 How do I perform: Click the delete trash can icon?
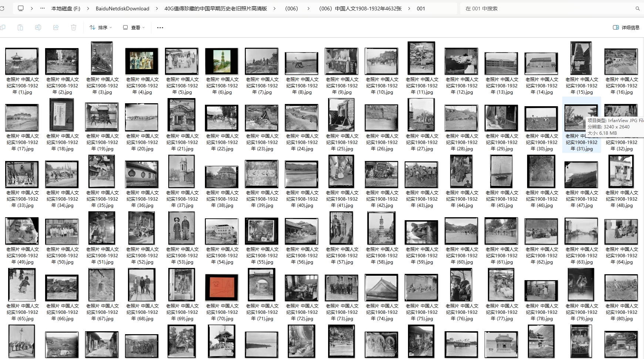tap(74, 27)
